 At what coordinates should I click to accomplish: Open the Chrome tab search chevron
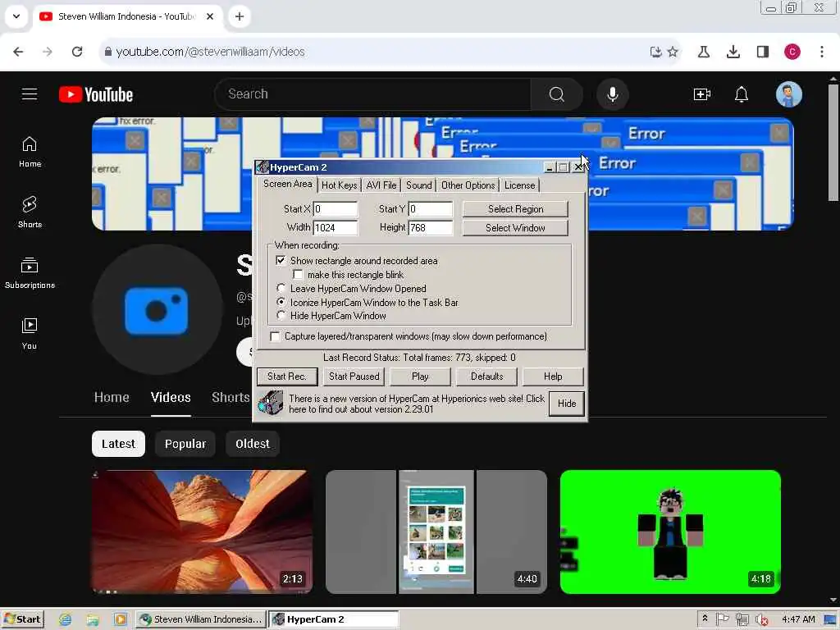click(x=16, y=16)
